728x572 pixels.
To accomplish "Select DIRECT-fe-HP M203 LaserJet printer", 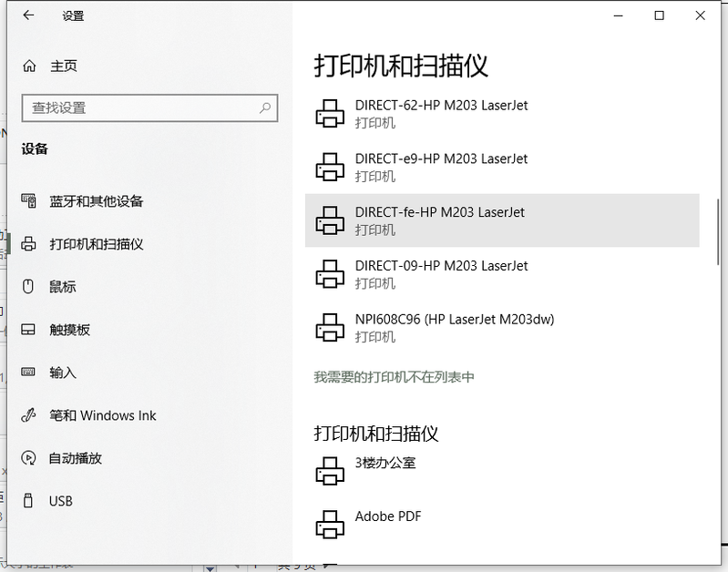I will (x=502, y=220).
